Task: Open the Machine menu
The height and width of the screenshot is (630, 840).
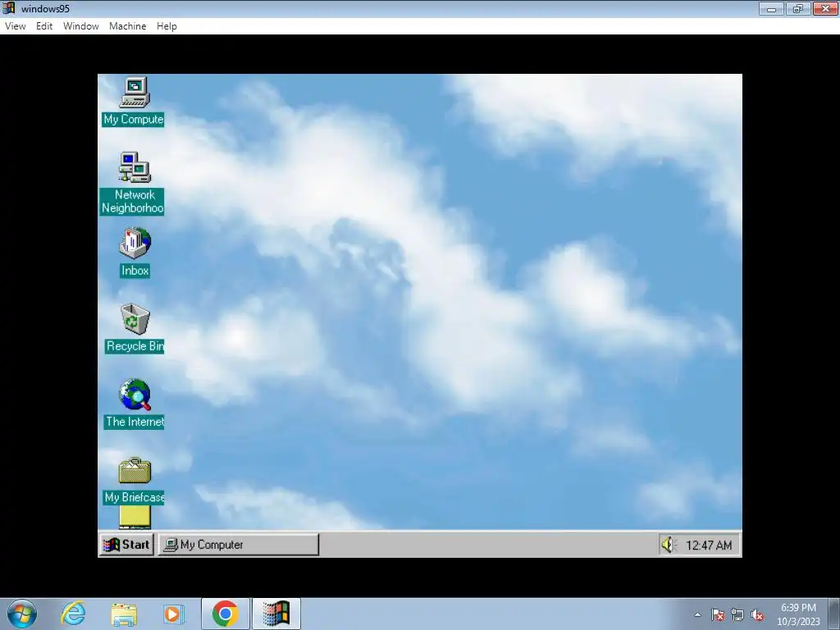Action: 127,26
